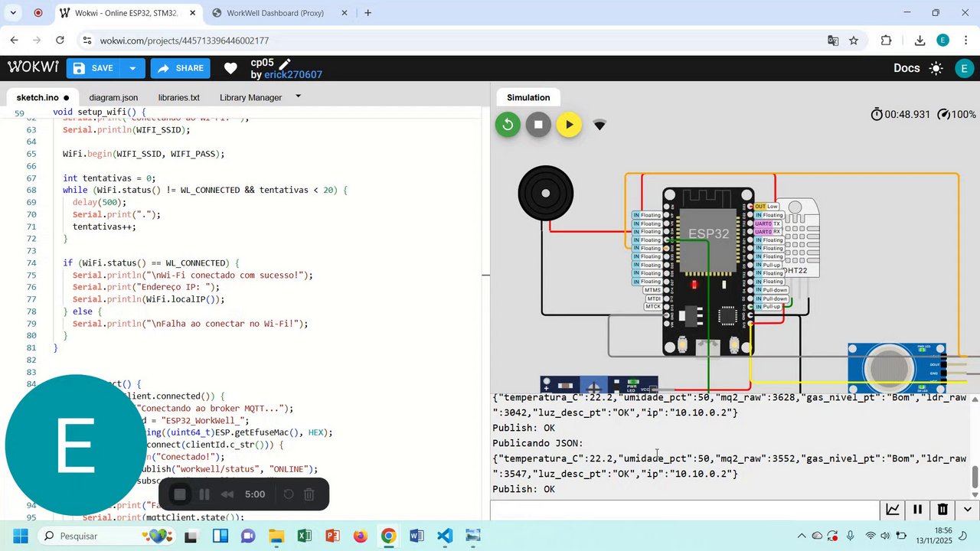Open the Chrome tab search dropdown
This screenshot has width=980, height=551.
(13, 13)
